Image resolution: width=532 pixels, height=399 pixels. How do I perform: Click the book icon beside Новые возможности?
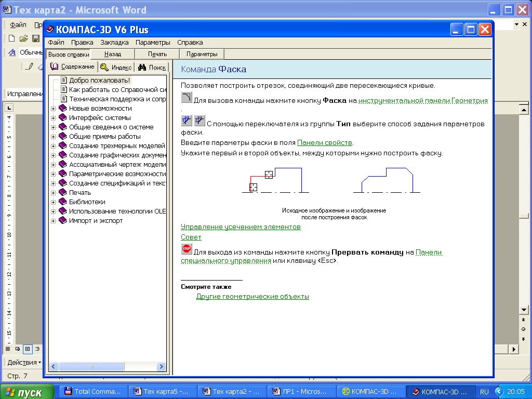click(63, 108)
